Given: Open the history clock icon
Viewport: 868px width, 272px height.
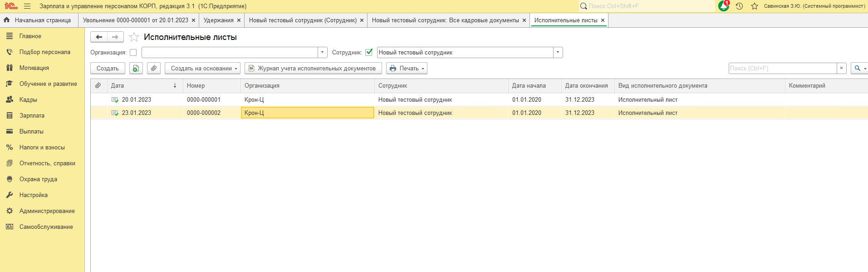Looking at the screenshot, I should tap(739, 6).
